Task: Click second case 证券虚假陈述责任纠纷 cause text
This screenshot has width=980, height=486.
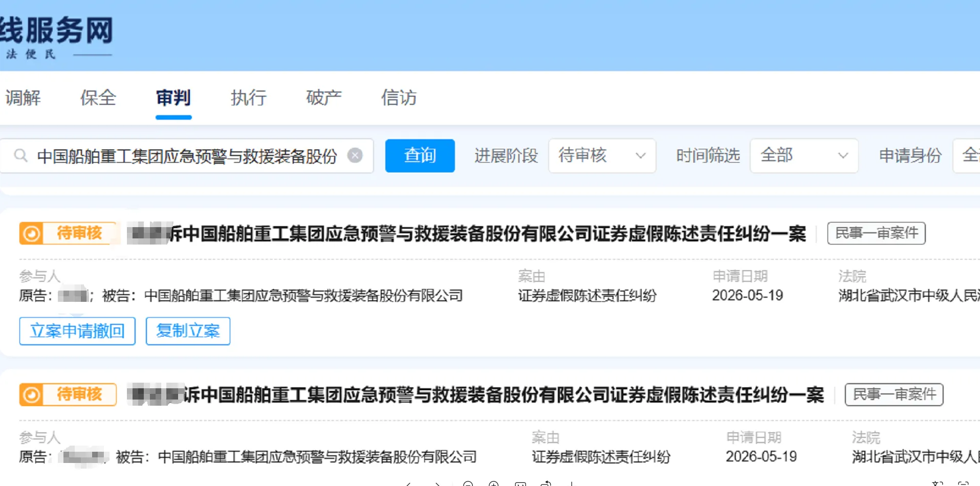Action: pos(601,457)
